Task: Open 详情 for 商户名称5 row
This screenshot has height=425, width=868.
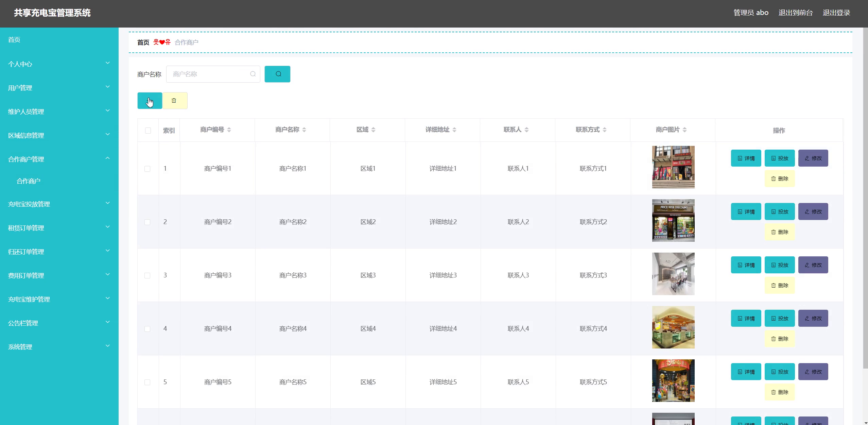Action: (x=746, y=372)
